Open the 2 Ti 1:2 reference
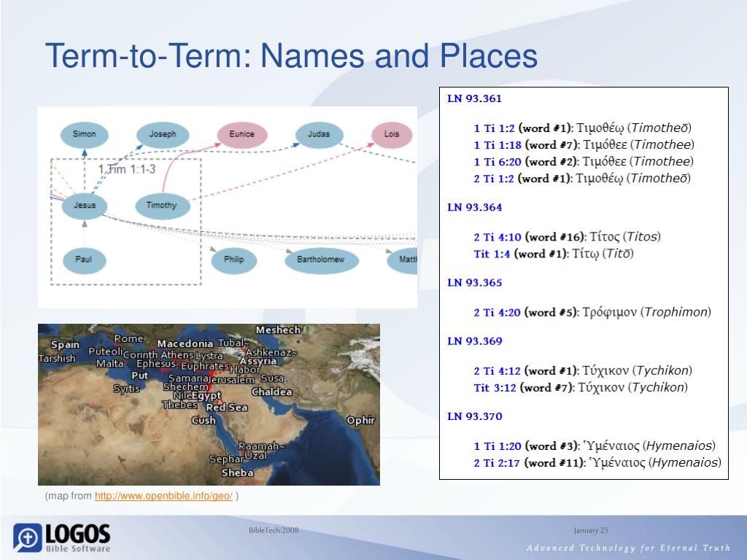Image resolution: width=747 pixels, height=560 pixels. 494,179
